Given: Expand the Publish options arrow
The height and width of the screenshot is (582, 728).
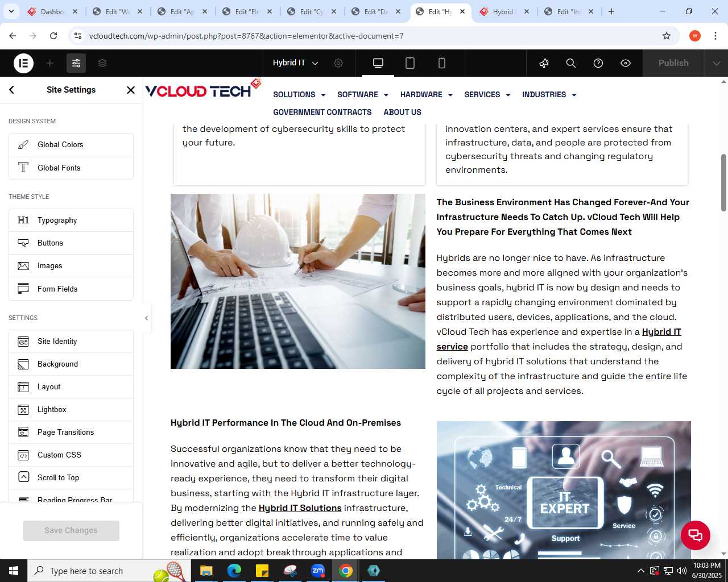Looking at the screenshot, I should tap(717, 63).
